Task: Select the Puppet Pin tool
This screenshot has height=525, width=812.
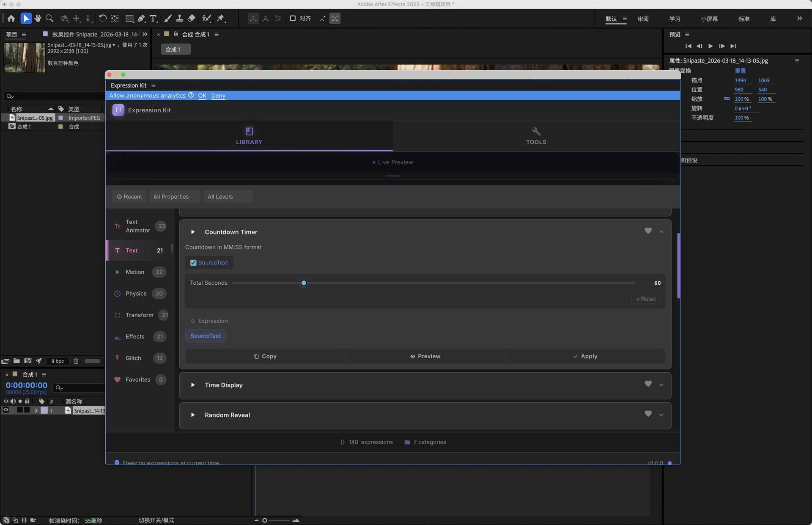Action: 221,18
